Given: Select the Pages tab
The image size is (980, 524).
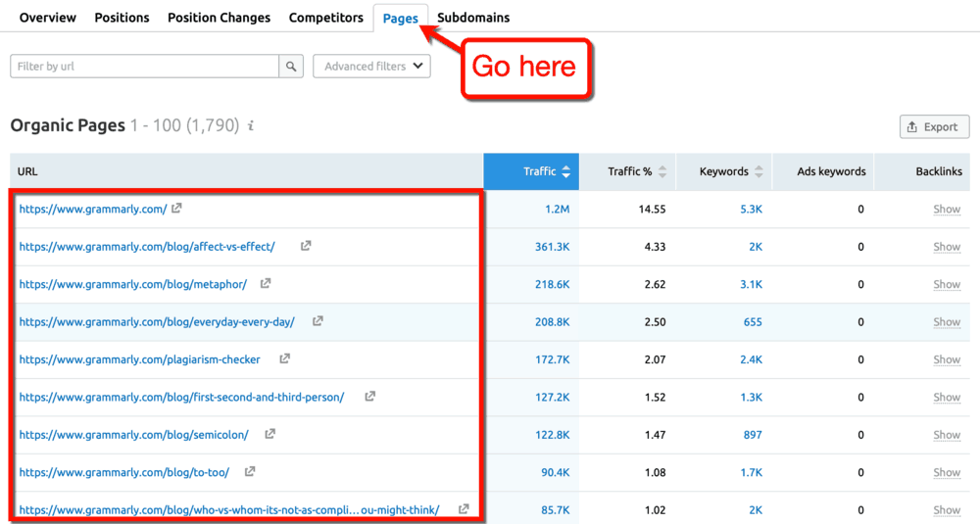Looking at the screenshot, I should pyautogui.click(x=400, y=18).
